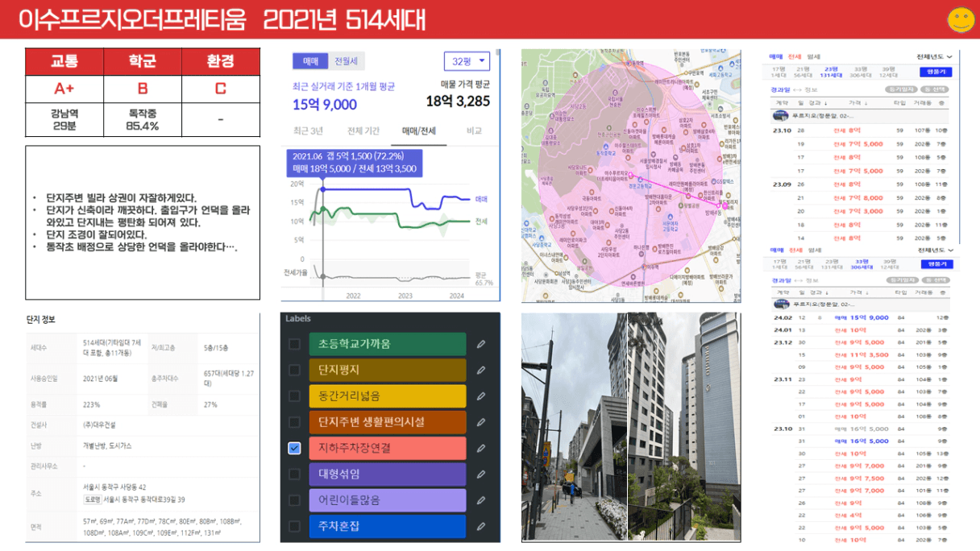Click the pencil icon beside 초등학교가까움 label
980x551 pixels.
pyautogui.click(x=481, y=344)
